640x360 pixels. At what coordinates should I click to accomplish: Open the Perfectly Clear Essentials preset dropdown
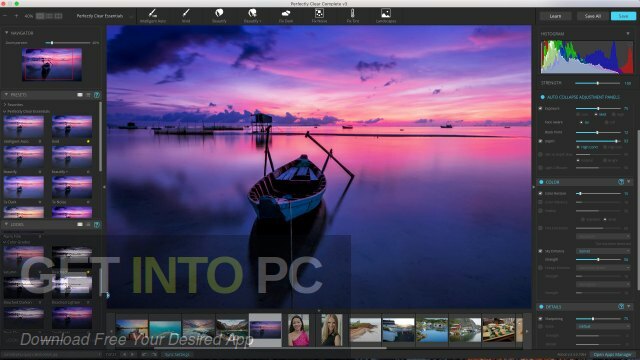(104, 16)
